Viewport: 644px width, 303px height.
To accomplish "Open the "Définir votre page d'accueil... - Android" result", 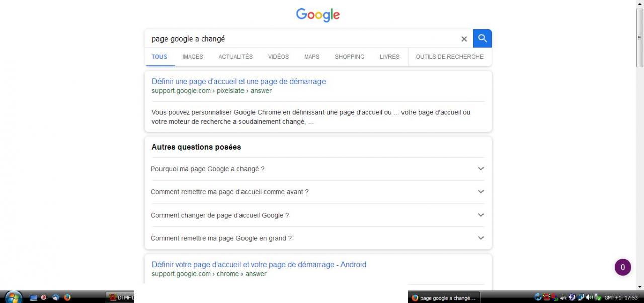I will pos(259,264).
